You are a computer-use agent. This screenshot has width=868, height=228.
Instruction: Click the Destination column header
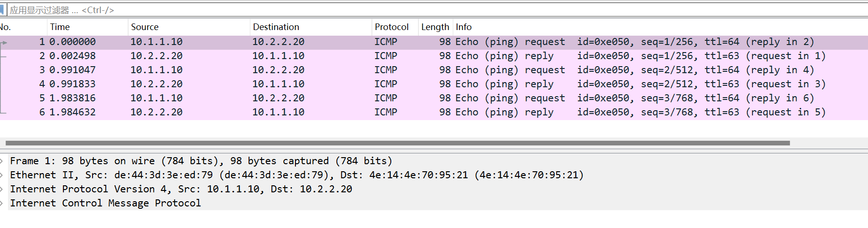310,27
